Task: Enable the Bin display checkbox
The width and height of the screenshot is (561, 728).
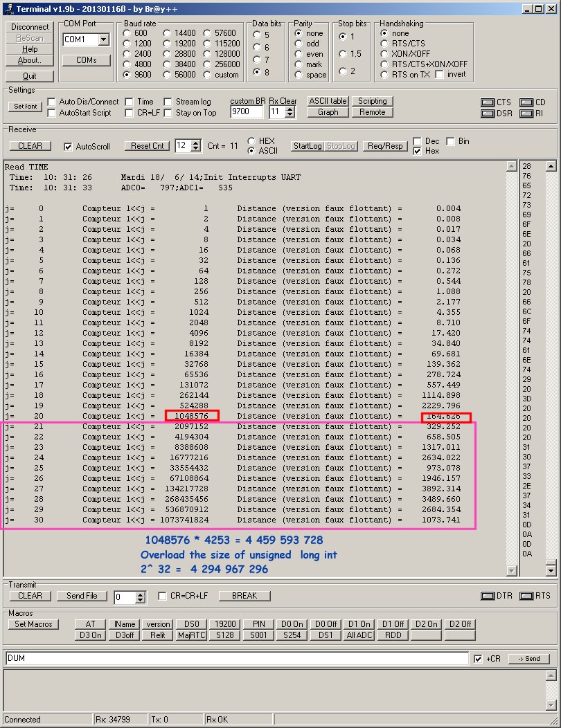Action: (450, 141)
